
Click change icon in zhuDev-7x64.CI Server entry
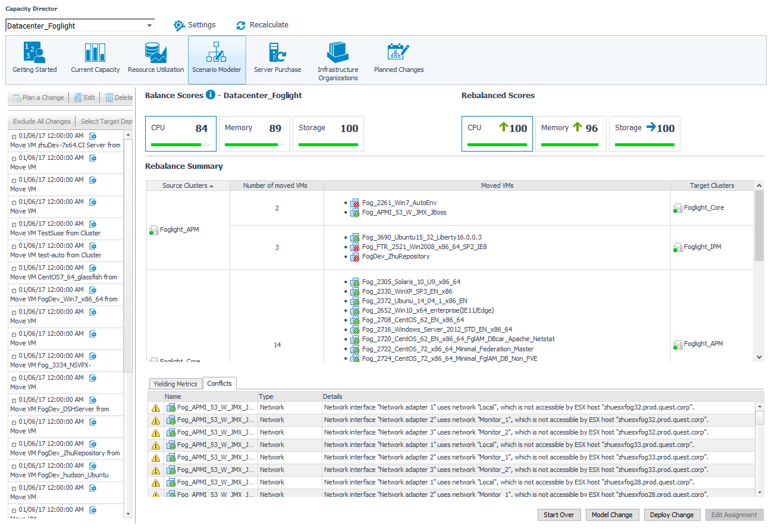click(93, 136)
